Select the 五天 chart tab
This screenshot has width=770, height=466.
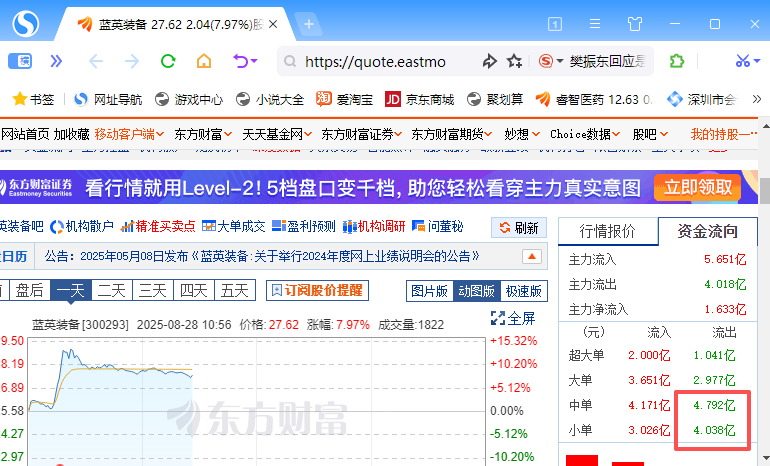(x=235, y=290)
